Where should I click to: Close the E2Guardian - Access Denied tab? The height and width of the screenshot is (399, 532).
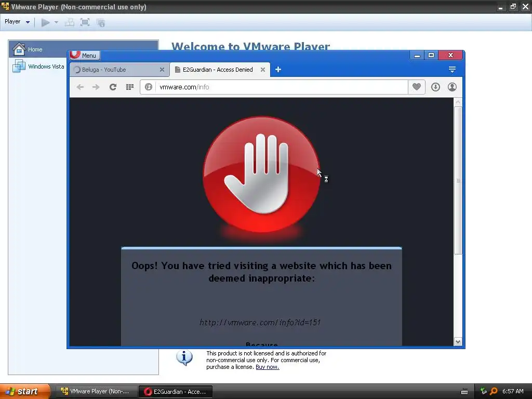click(x=262, y=70)
